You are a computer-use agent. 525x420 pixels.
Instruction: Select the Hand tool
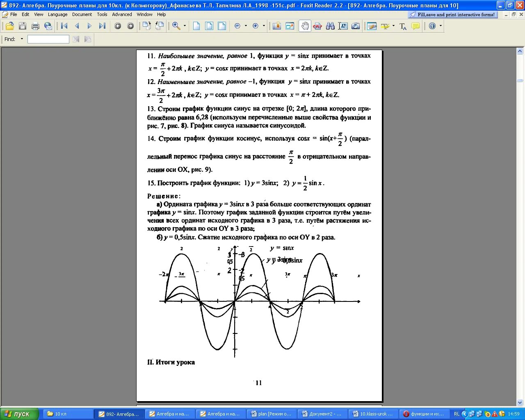click(x=305, y=26)
